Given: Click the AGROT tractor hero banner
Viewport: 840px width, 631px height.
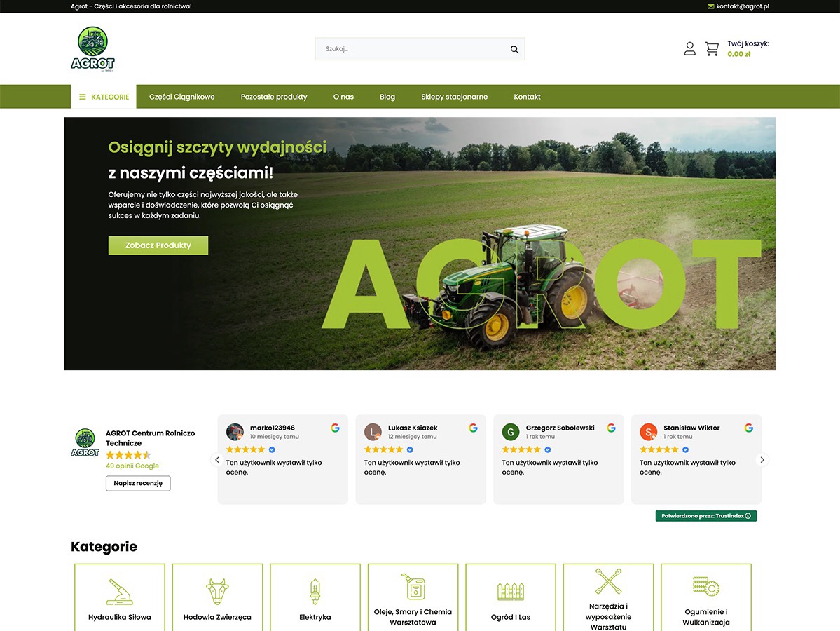Looking at the screenshot, I should click(420, 244).
